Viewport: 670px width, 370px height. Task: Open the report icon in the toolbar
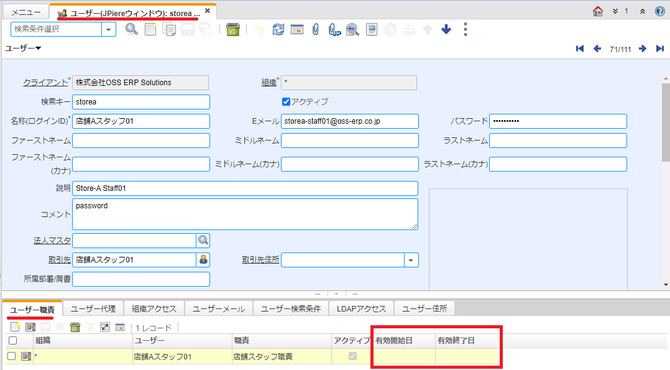click(x=372, y=29)
